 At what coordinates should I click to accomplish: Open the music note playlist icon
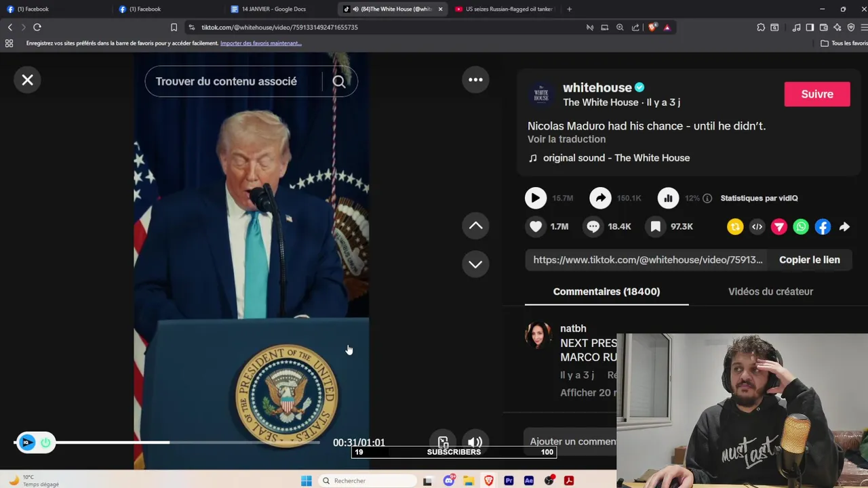796,27
